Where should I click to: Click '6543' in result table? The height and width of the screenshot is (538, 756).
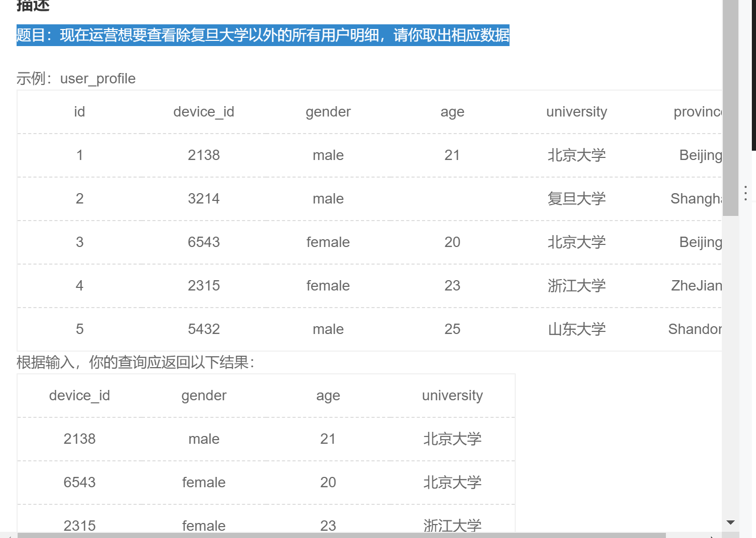[79, 483]
